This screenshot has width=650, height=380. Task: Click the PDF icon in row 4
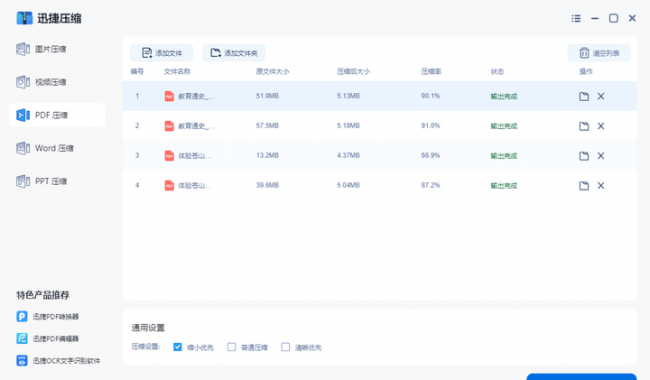(x=169, y=186)
